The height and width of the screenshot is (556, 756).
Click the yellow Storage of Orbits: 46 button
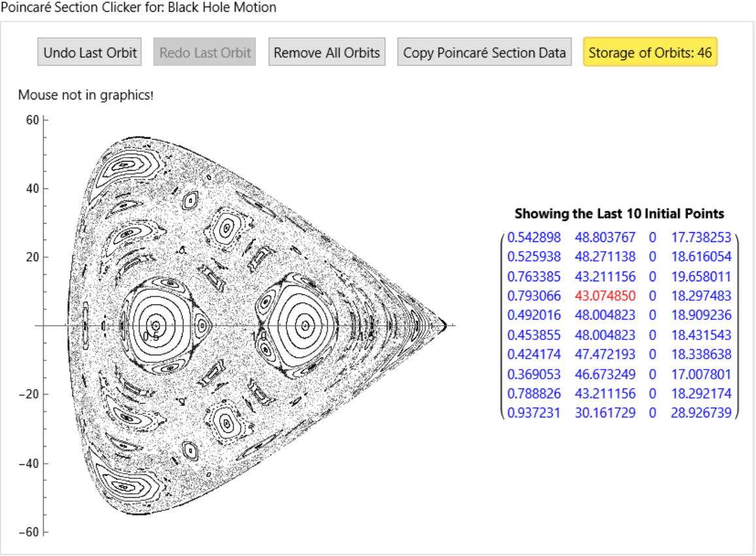[x=649, y=53]
